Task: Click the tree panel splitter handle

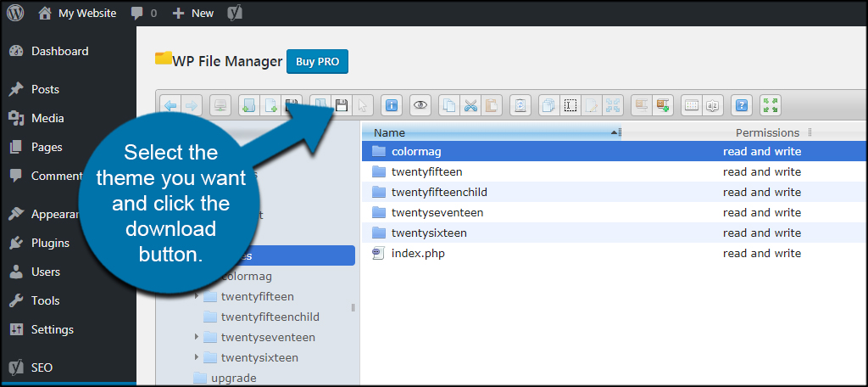Action: 353,308
